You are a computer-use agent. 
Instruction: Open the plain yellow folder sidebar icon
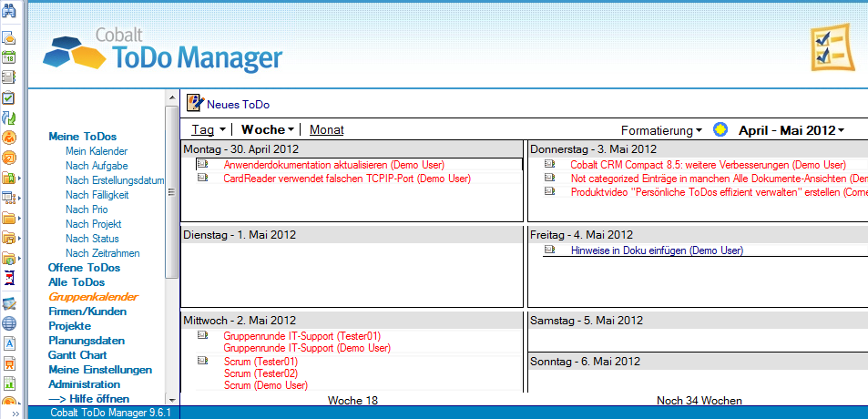9,218
